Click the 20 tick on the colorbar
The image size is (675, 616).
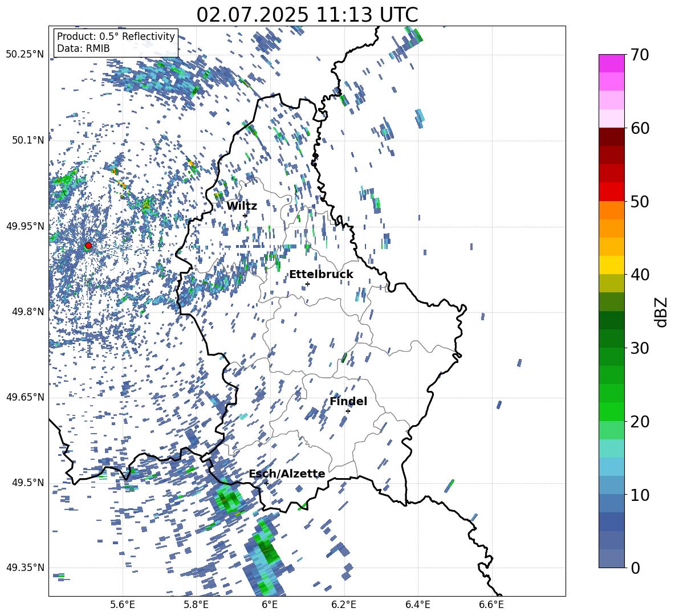(640, 422)
